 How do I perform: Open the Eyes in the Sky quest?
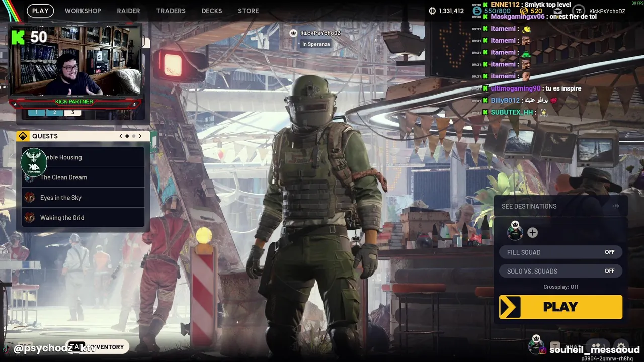pyautogui.click(x=83, y=198)
